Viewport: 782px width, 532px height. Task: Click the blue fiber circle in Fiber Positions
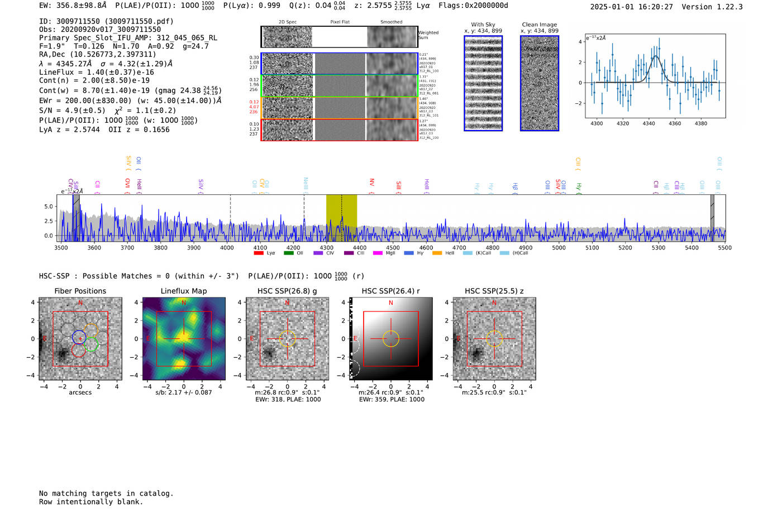click(79, 337)
